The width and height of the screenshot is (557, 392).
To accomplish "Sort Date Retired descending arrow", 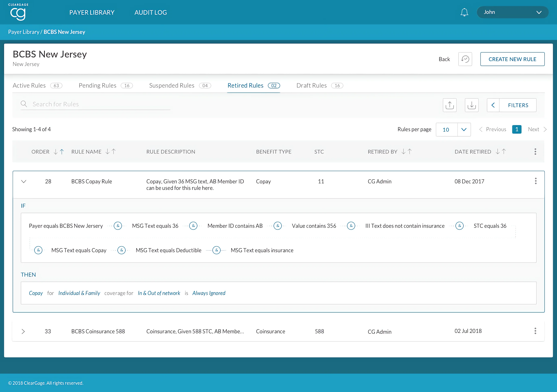I will [497, 152].
